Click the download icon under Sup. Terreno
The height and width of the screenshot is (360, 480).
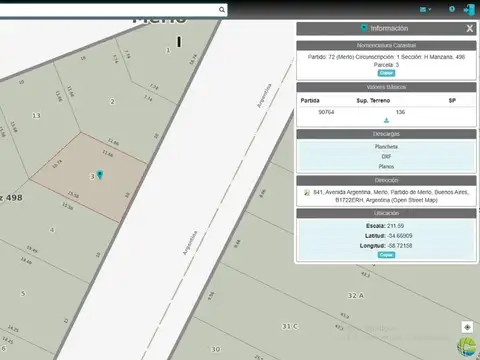click(x=386, y=120)
